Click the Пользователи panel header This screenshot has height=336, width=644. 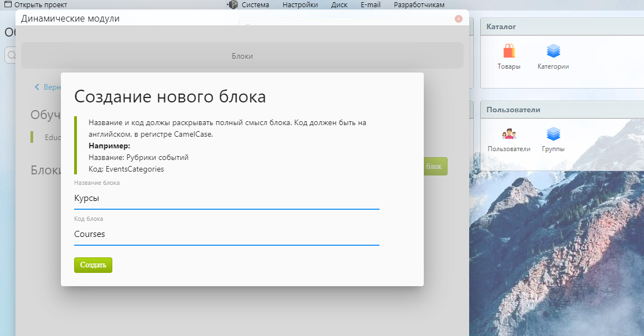pyautogui.click(x=561, y=110)
